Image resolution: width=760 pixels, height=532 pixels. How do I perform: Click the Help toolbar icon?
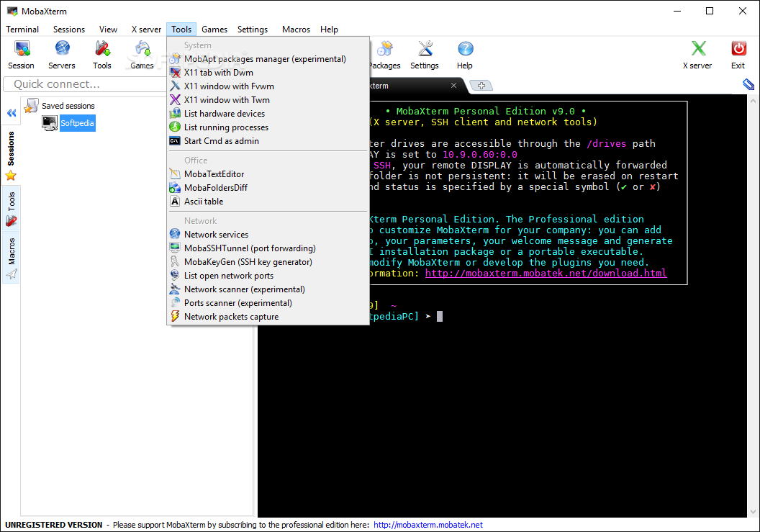tap(465, 55)
